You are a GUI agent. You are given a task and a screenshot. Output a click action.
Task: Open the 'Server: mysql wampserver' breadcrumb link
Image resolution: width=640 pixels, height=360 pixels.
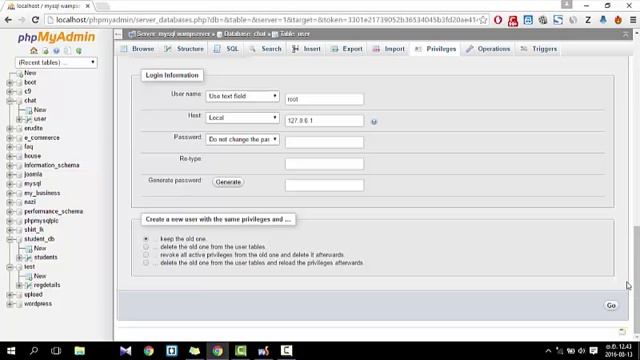[x=173, y=34]
